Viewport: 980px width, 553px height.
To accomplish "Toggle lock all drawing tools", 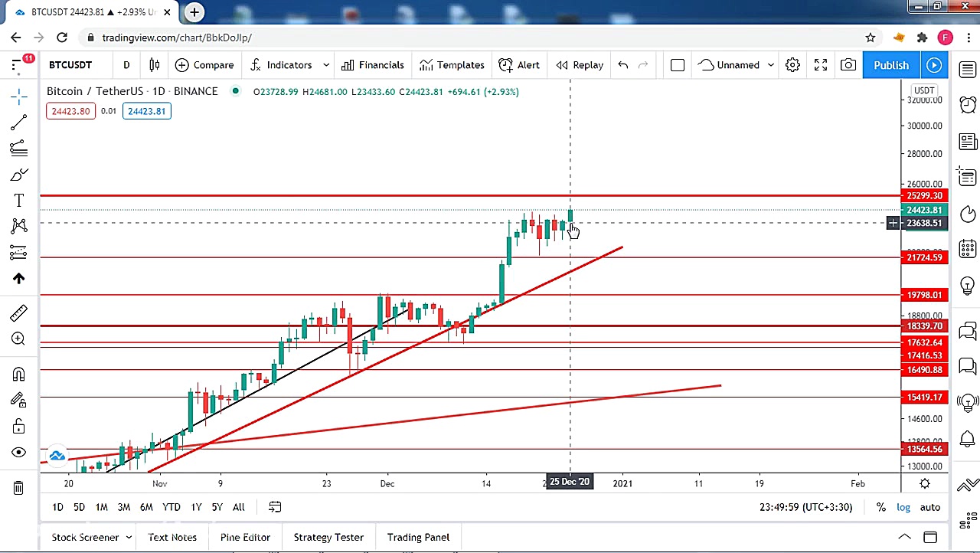I will pos(19,427).
